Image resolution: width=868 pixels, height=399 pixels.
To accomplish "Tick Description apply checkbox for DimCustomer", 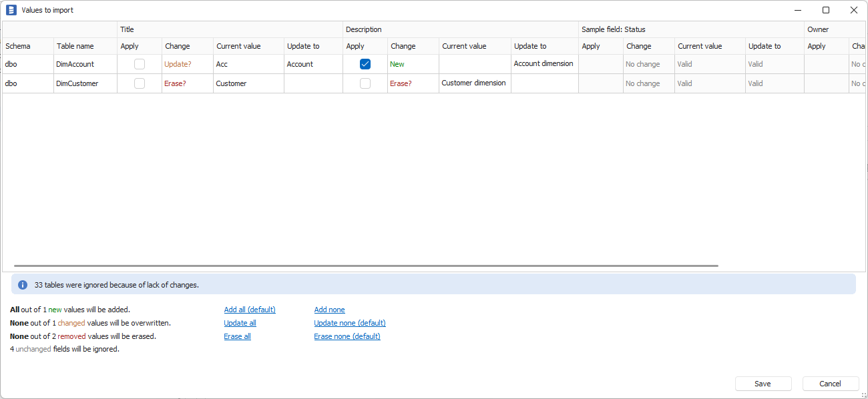I will pyautogui.click(x=365, y=83).
